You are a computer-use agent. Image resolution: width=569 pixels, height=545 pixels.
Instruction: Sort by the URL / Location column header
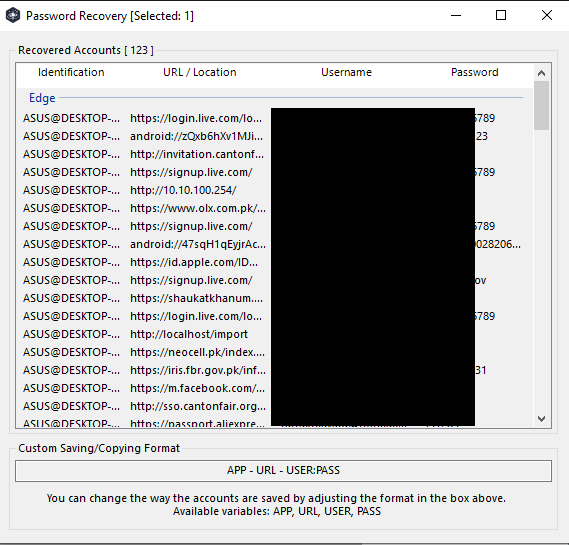tap(200, 72)
